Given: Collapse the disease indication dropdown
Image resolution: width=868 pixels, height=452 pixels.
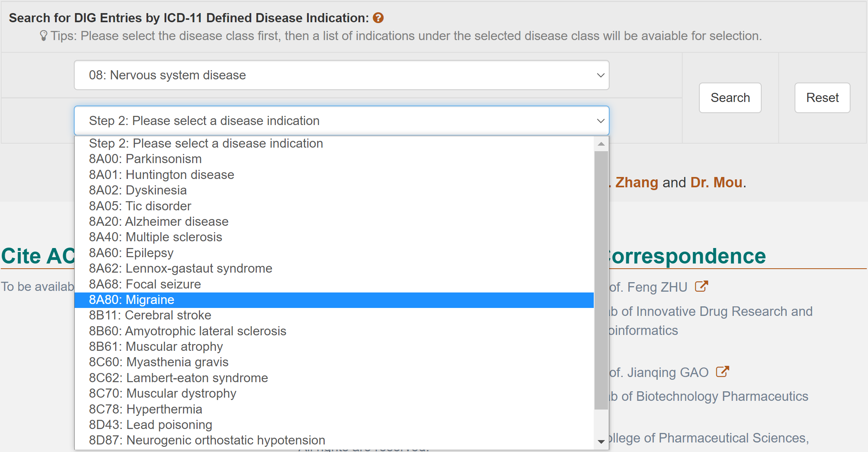Looking at the screenshot, I should [x=341, y=121].
